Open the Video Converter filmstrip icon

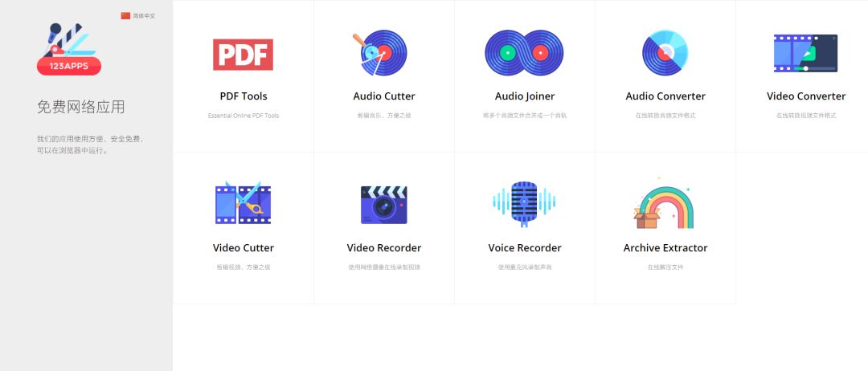point(805,53)
